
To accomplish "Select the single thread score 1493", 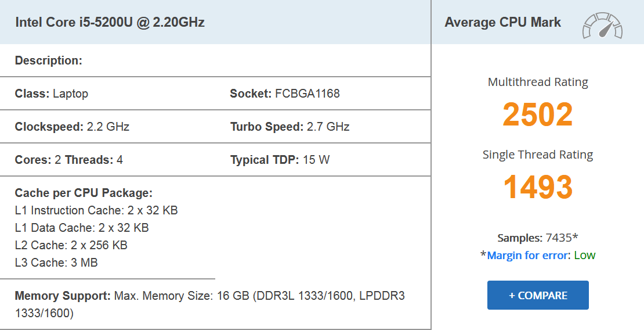I will (538, 187).
